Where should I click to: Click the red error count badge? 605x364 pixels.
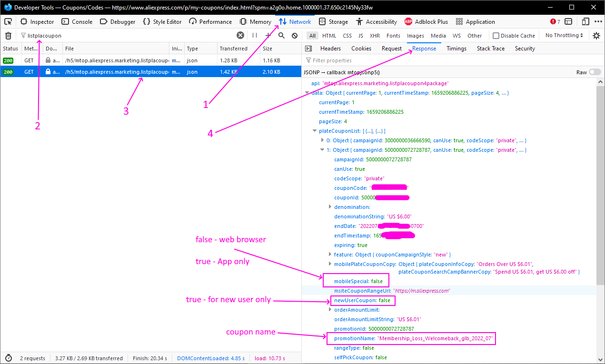[555, 21]
